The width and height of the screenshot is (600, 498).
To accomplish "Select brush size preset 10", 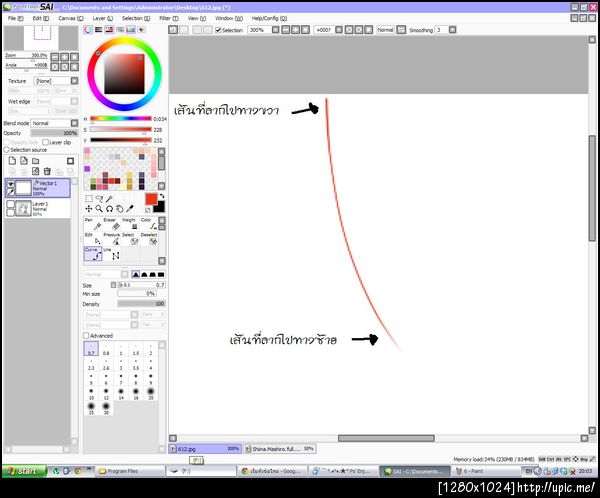I will click(x=91, y=394).
